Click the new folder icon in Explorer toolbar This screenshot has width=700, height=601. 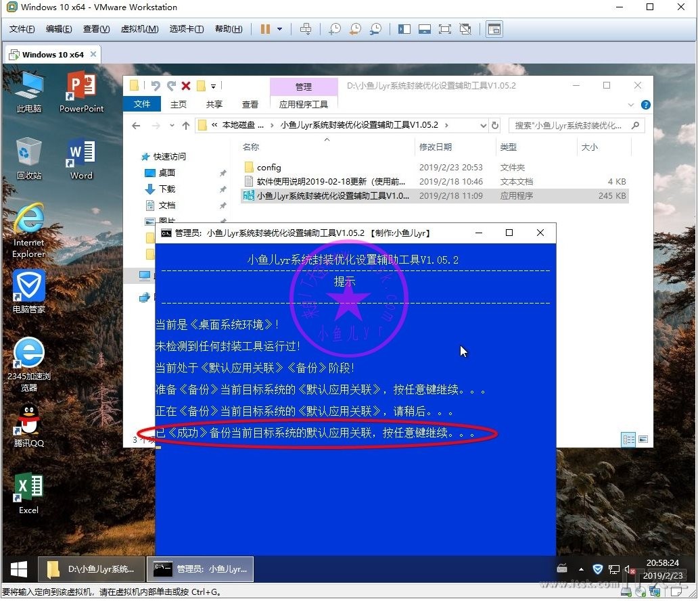[202, 85]
